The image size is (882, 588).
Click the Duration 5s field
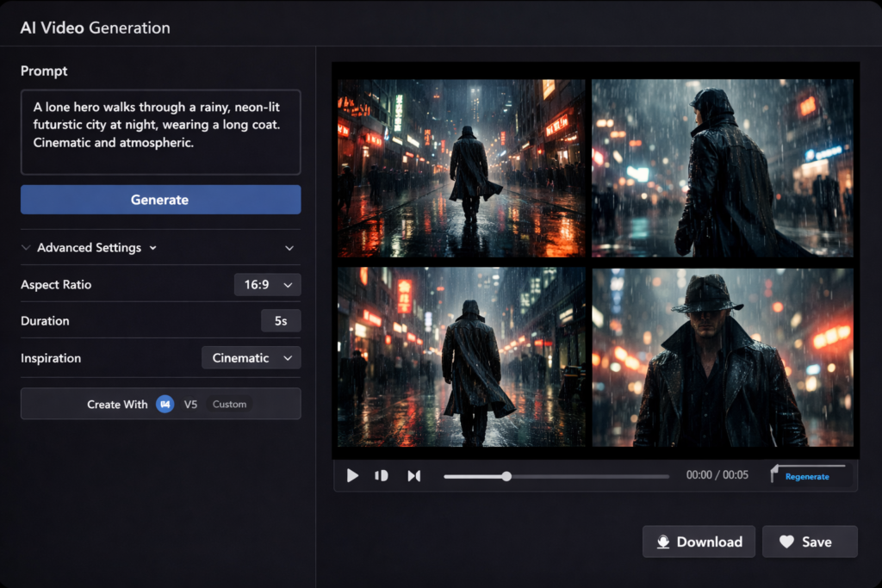(x=281, y=320)
